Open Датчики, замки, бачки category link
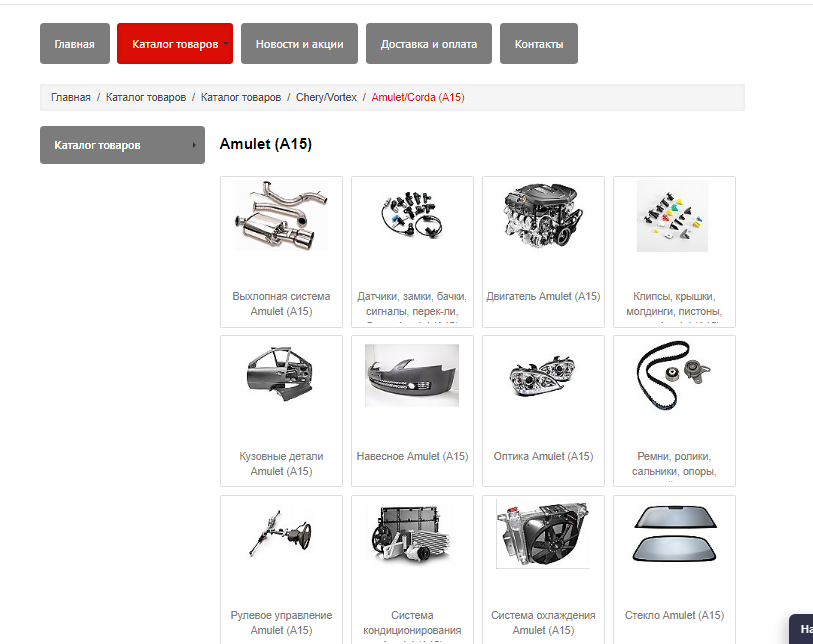The height and width of the screenshot is (644, 813). pyautogui.click(x=412, y=304)
